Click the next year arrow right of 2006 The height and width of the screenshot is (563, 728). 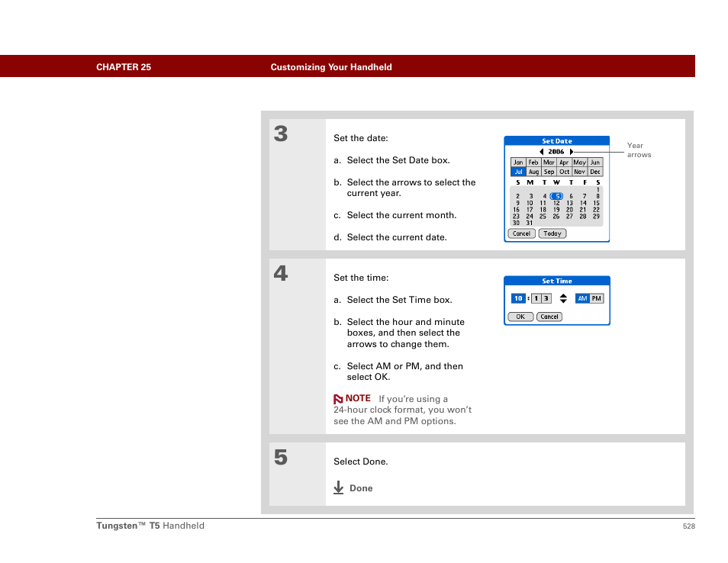click(x=572, y=152)
